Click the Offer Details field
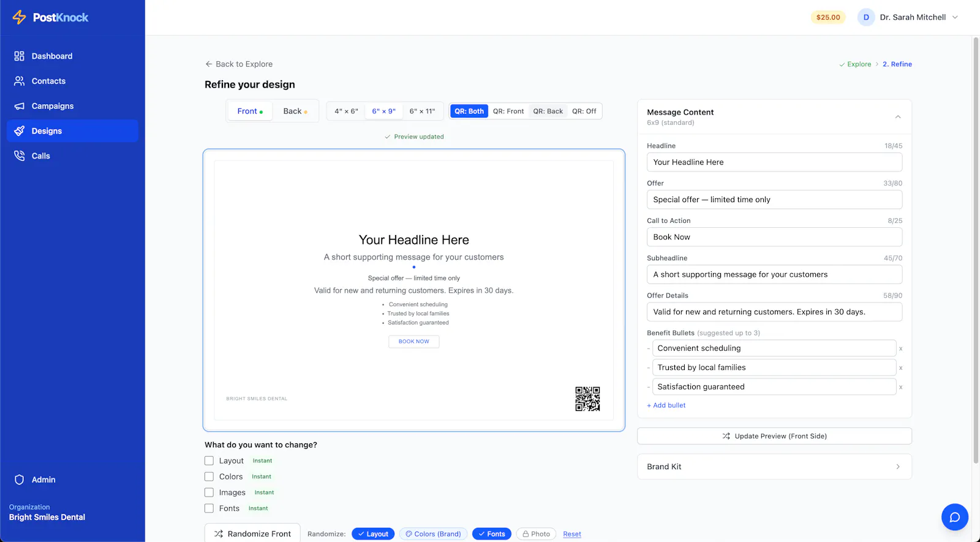 pyautogui.click(x=774, y=312)
